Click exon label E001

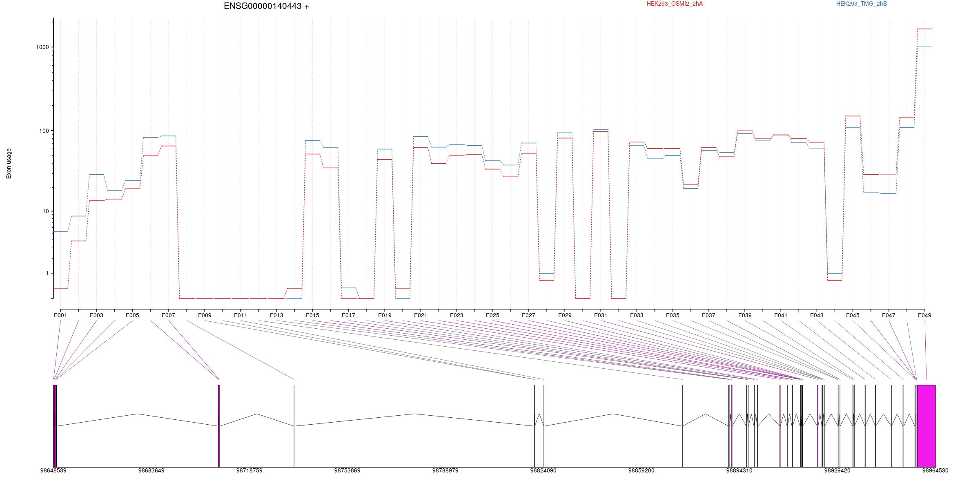60,315
